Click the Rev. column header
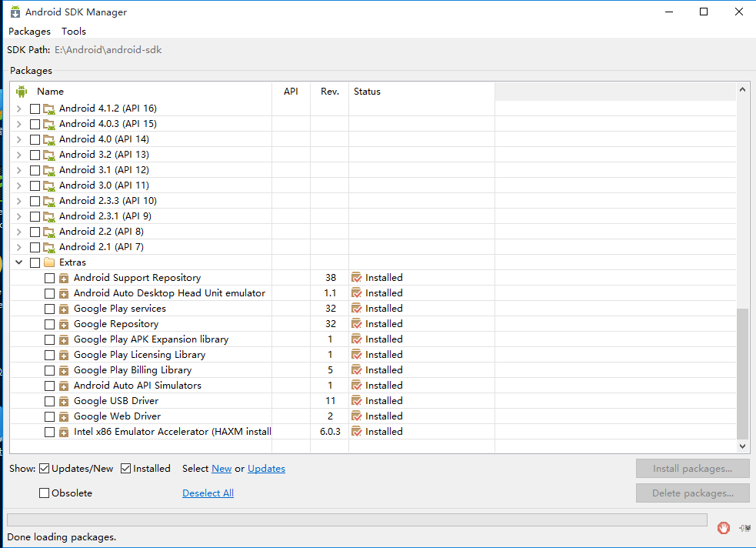 [x=330, y=91]
